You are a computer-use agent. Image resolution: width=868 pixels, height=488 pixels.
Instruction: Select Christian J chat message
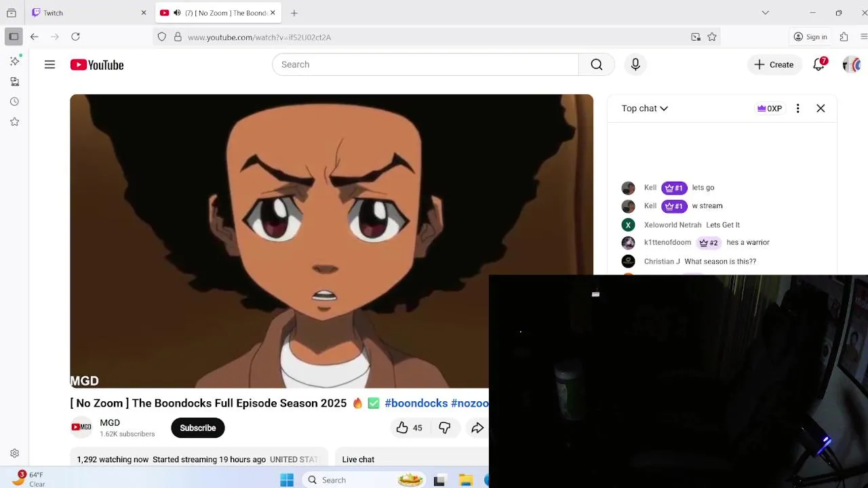tap(720, 262)
